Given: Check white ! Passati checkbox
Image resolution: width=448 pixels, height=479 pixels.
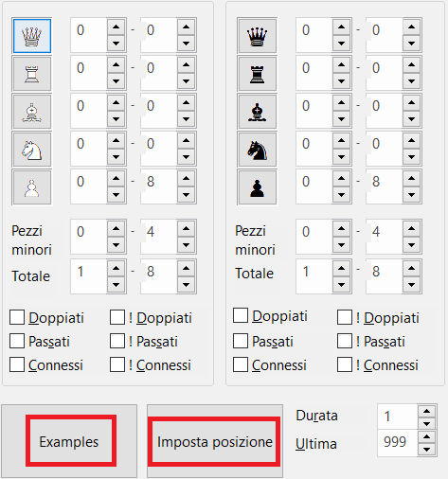Looking at the screenshot, I should click(117, 341).
